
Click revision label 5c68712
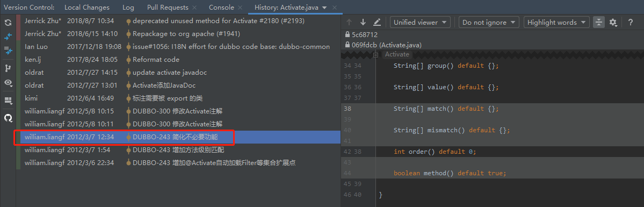(365, 34)
